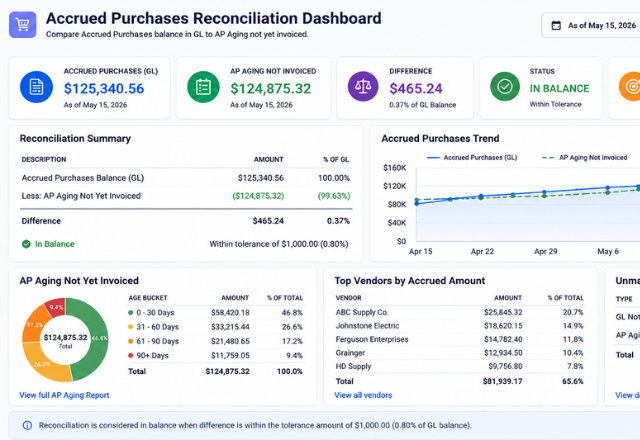Click the AGE BUCKET column header
640x440 pixels.
[x=148, y=298]
